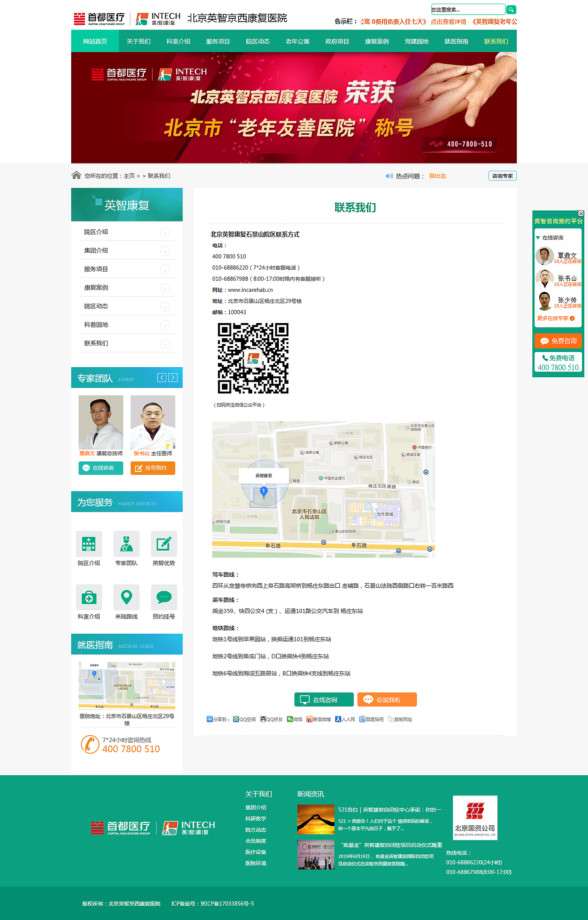Image resolution: width=588 pixels, height=920 pixels.
Task: Open the 科室介绍 service icon
Action: (89, 597)
